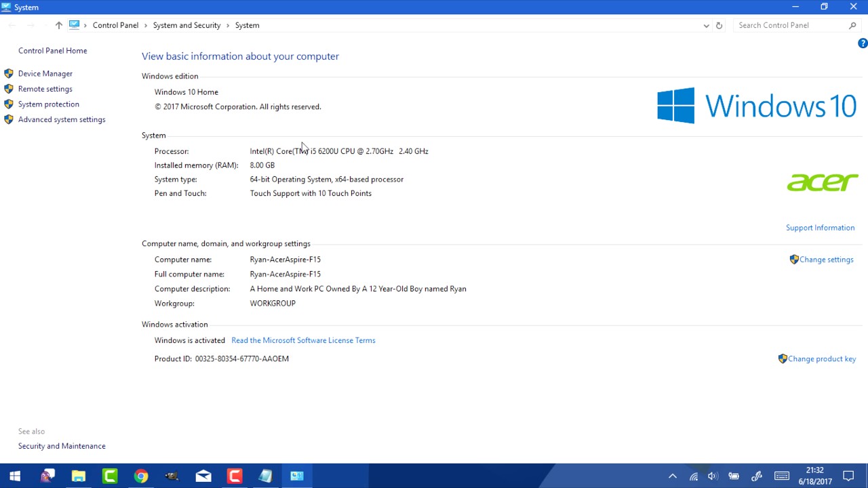
Task: Click the 2017 Microsoft Corporation copyright text
Action: [238, 106]
